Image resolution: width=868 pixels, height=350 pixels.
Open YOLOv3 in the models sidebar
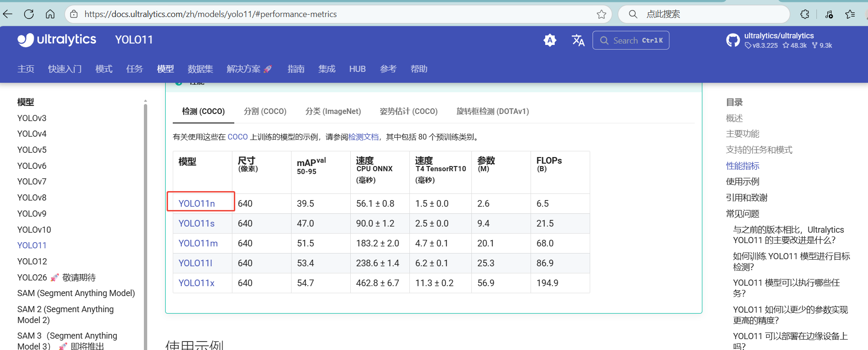coord(32,118)
